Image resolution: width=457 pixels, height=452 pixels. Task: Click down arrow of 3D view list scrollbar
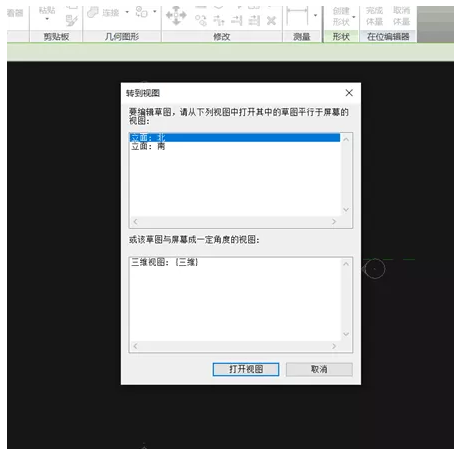click(346, 334)
